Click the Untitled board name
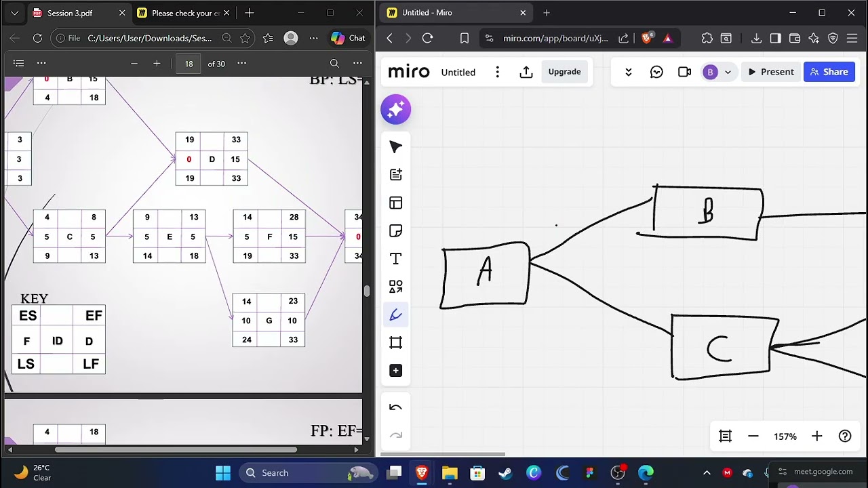Image resolution: width=868 pixels, height=488 pixels. [x=458, y=72]
